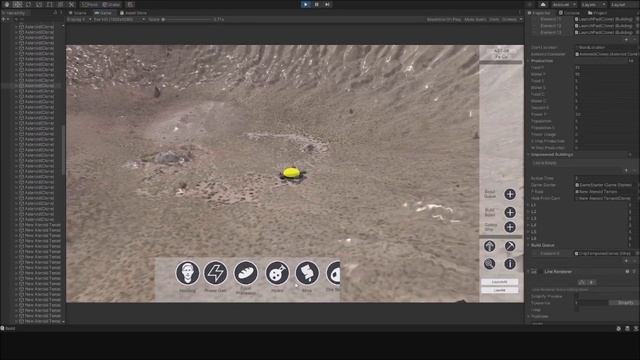Select the flask lab building icon
Image resolution: width=640 pixels, height=360 pixels.
point(277,273)
